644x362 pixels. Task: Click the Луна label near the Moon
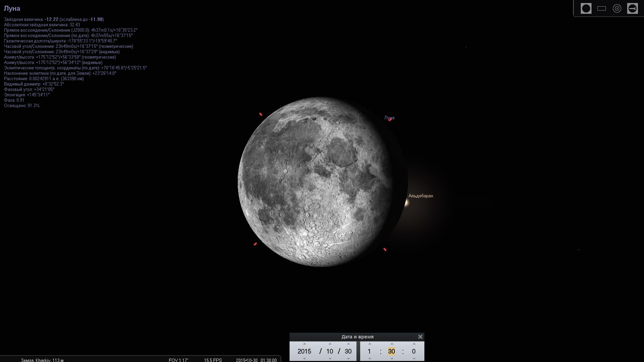click(389, 118)
